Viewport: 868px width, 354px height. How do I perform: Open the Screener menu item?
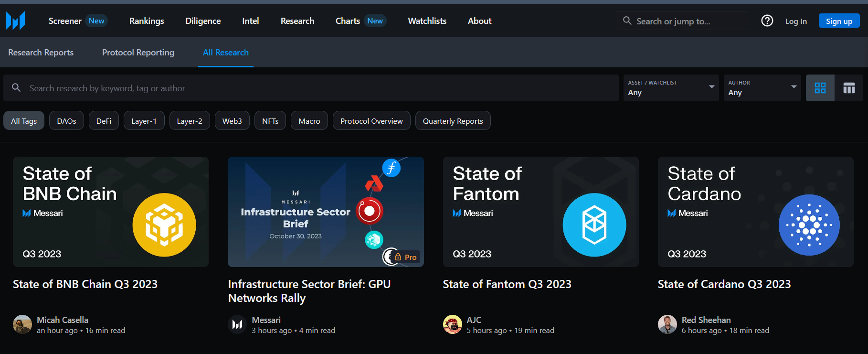pos(65,21)
